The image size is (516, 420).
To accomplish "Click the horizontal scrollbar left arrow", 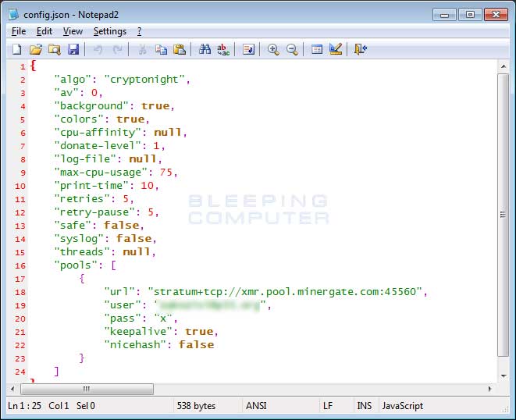I will [x=12, y=389].
